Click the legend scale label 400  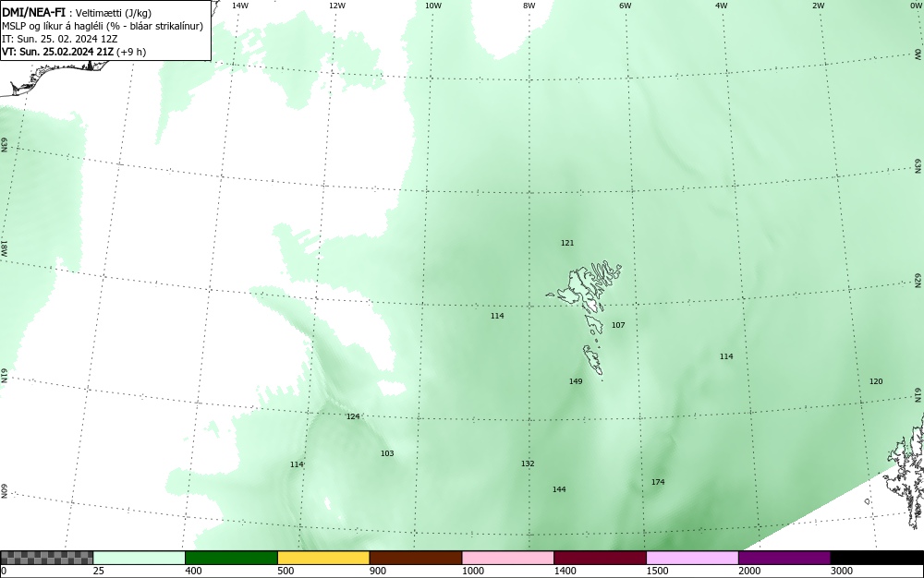click(x=193, y=571)
